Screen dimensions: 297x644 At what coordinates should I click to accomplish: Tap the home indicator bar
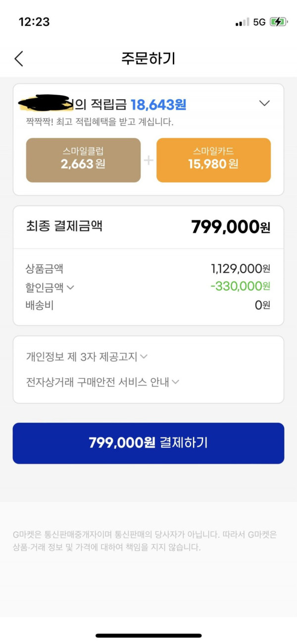pyautogui.click(x=148, y=636)
